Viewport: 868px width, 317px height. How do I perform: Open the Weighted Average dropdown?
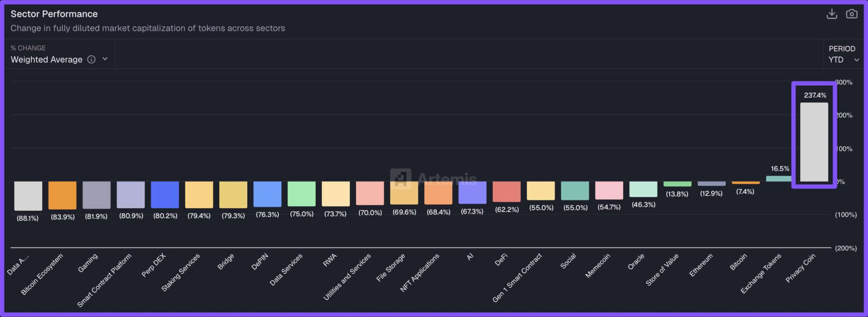coord(47,59)
